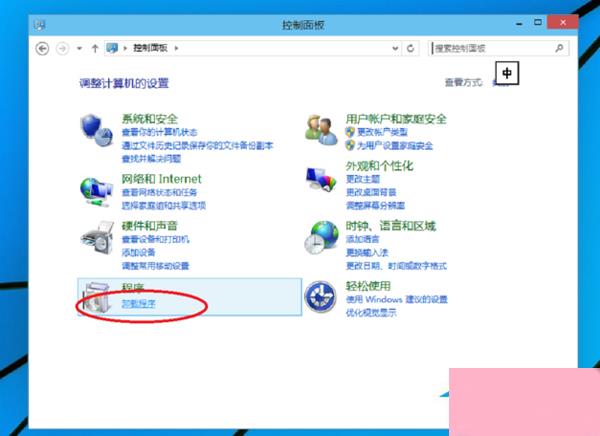Click 为用户设置家庭安全
The width and height of the screenshot is (600, 436).
click(395, 145)
